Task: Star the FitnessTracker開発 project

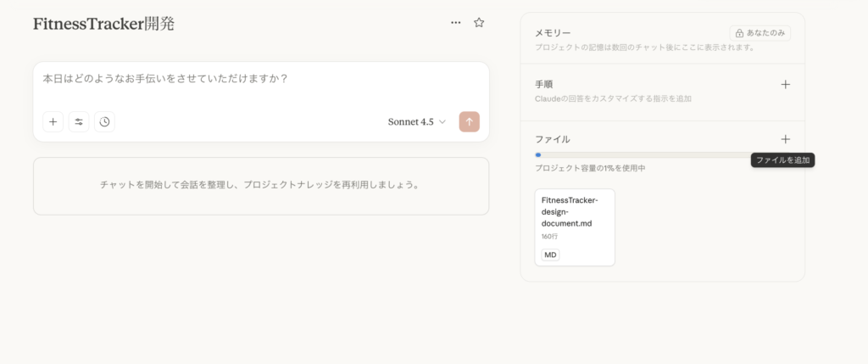Action: [479, 23]
